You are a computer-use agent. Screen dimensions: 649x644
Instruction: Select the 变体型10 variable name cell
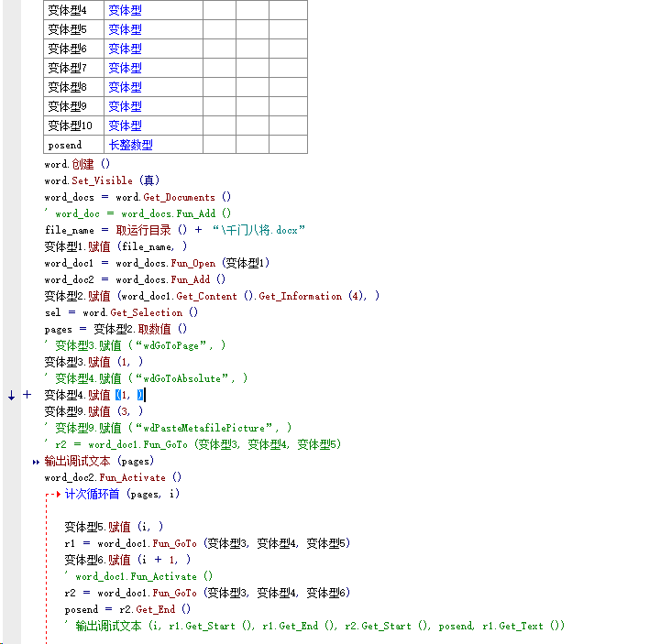pyautogui.click(x=73, y=126)
